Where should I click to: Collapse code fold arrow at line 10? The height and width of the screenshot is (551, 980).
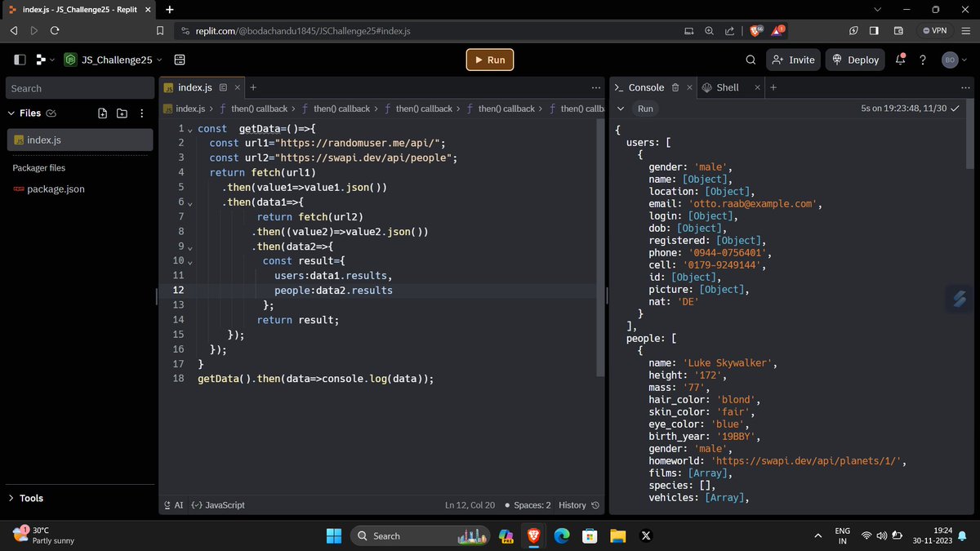click(189, 261)
